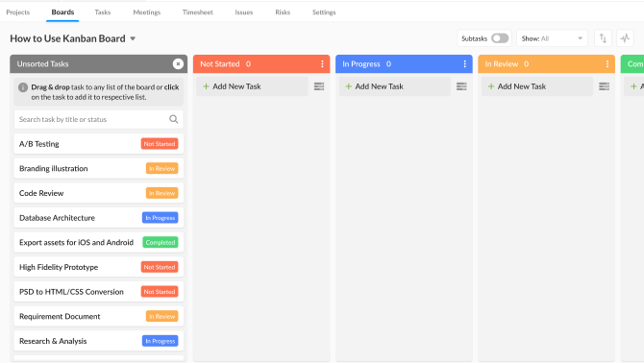The width and height of the screenshot is (644, 363).
Task: Click the sort arrows icon
Action: [x=603, y=38]
